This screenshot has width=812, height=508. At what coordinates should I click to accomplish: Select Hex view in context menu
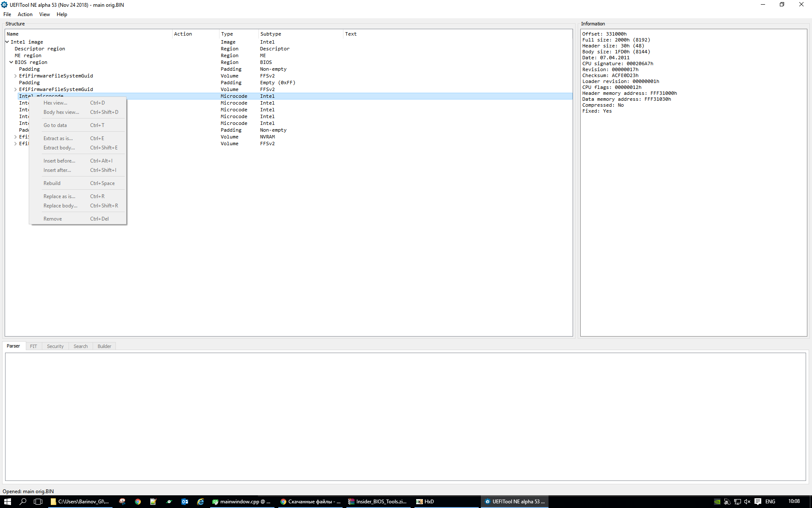pyautogui.click(x=55, y=103)
